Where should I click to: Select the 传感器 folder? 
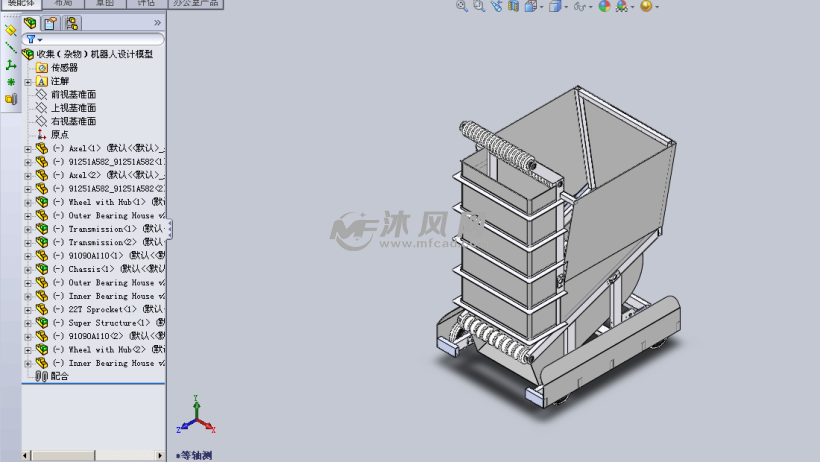(x=64, y=67)
